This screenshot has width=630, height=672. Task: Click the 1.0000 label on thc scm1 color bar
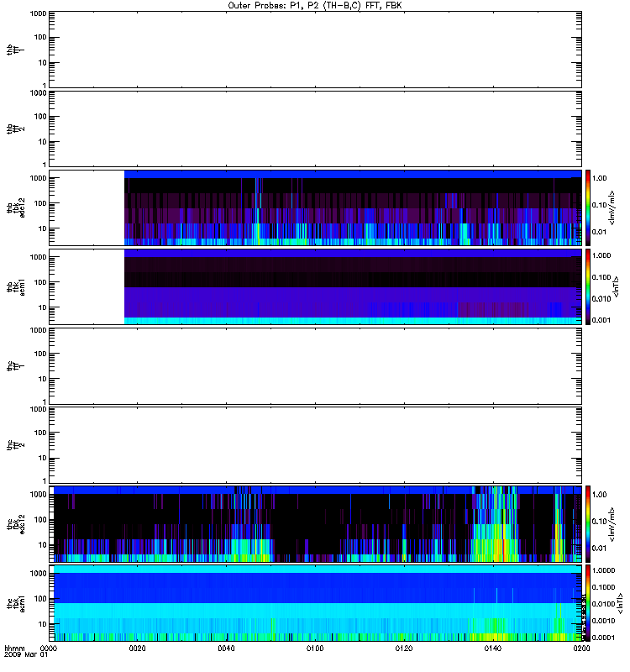[603, 570]
